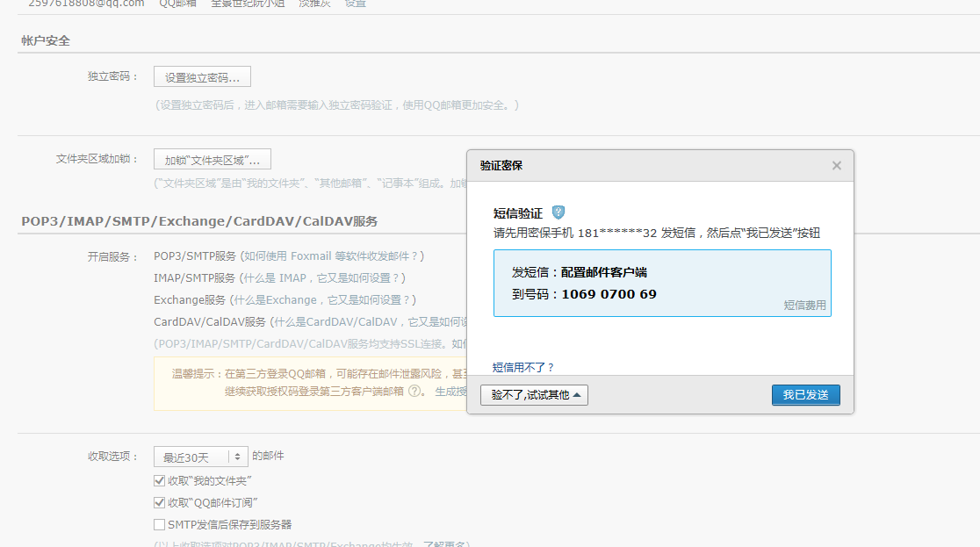
Task: Toggle the 收取"我的文件夹" checkbox
Action: tap(159, 480)
